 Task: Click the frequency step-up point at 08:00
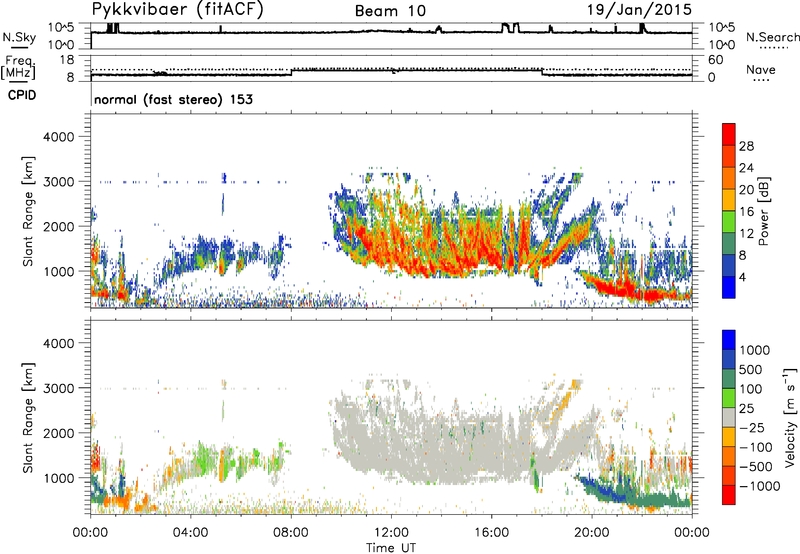tap(291, 72)
